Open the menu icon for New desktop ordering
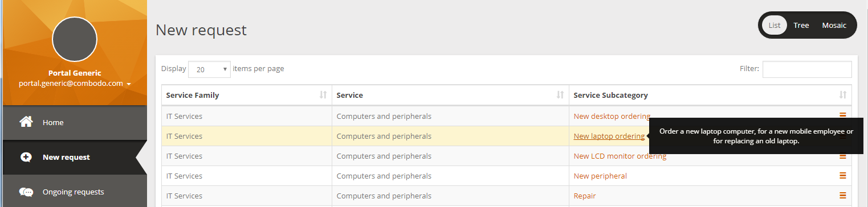 (842, 115)
